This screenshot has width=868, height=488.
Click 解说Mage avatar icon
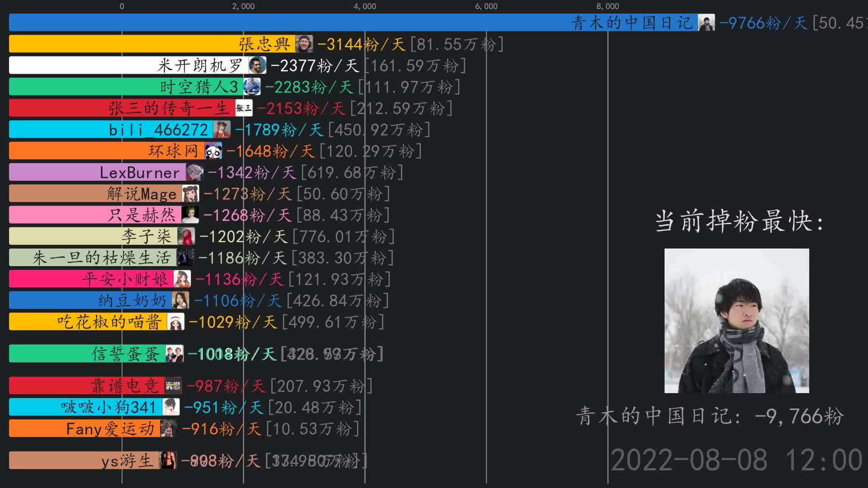(191, 193)
